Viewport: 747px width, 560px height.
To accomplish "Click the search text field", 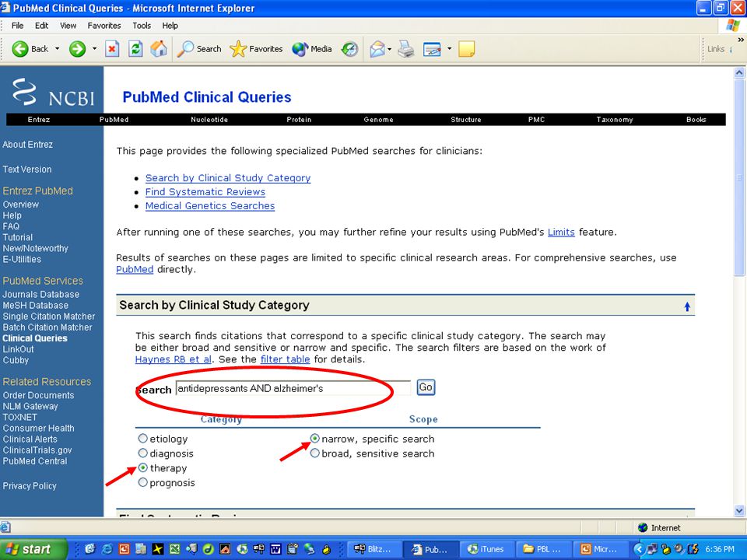I will (293, 388).
